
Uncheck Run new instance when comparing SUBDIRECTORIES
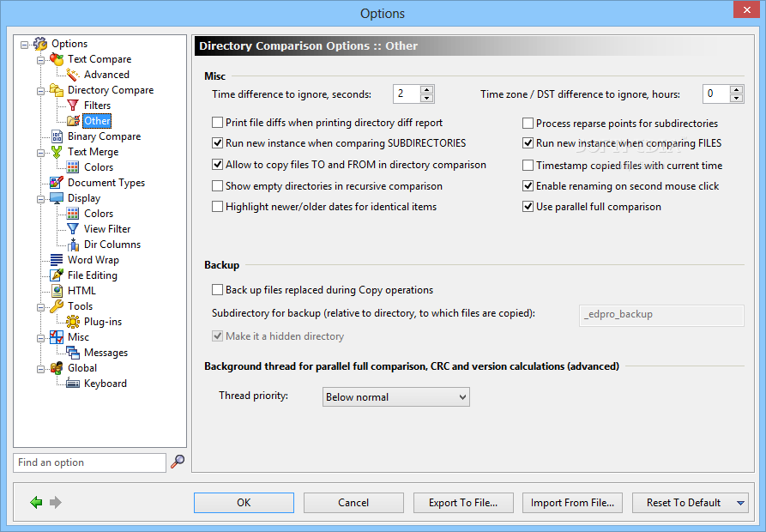217,143
